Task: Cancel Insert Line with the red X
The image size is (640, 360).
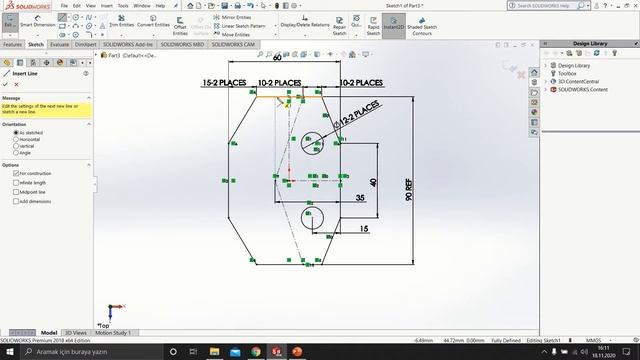Action: click(16, 84)
